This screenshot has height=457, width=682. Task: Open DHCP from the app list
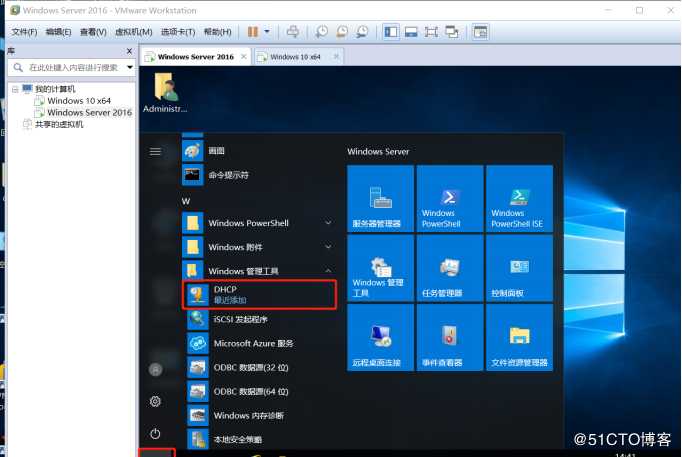259,295
